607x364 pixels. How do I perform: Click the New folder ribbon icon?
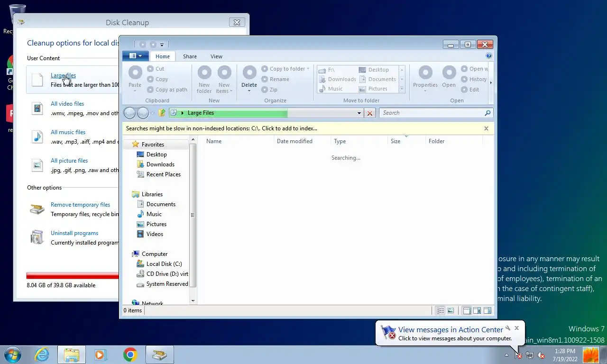(204, 73)
